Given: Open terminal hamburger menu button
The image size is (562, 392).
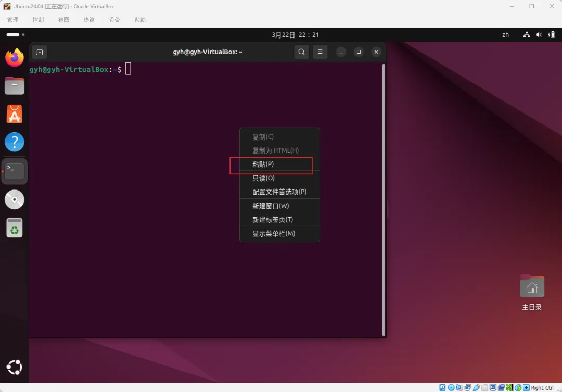Looking at the screenshot, I should 320,52.
